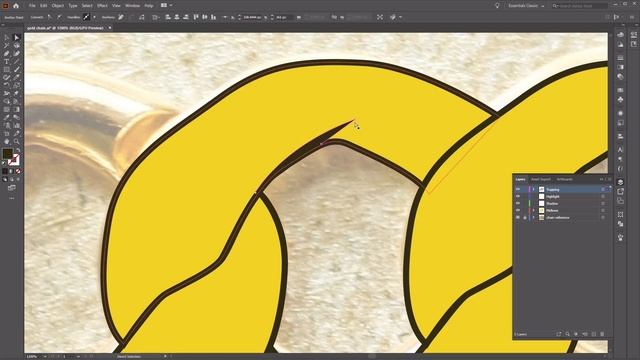Click Delete Selection trash icon in Layers
This screenshot has width=640, height=360.
coord(602,334)
